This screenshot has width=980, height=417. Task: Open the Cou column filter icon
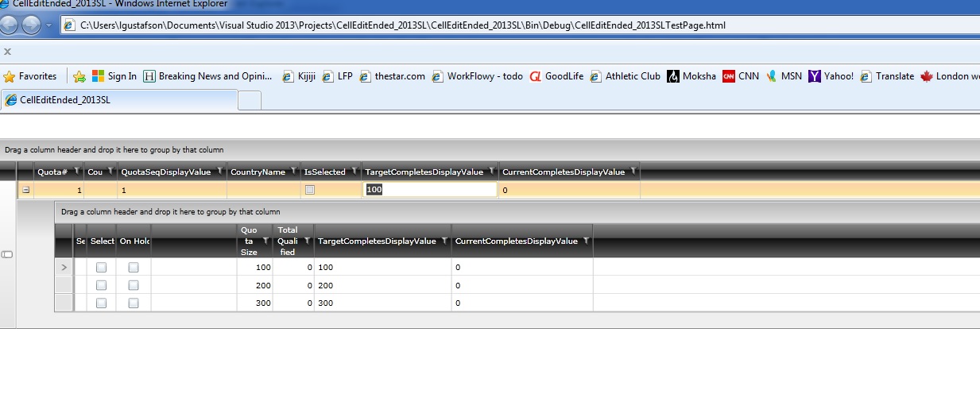coord(110,171)
